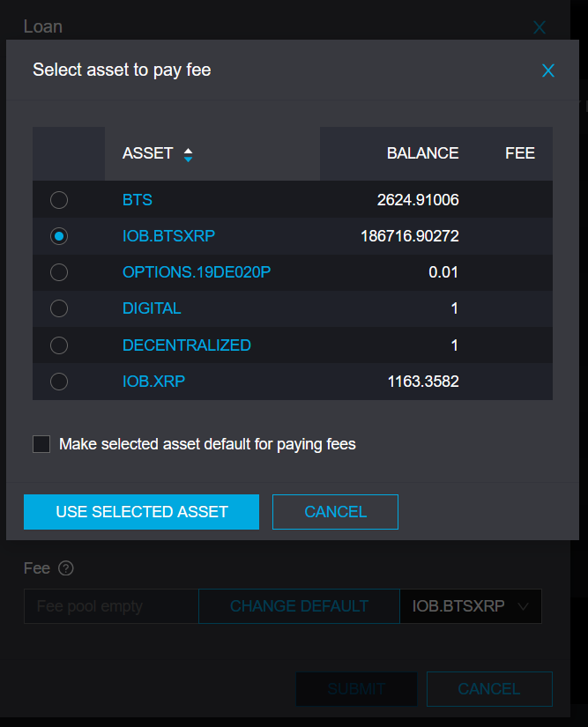The width and height of the screenshot is (588, 727).
Task: Open the IOB.BTSXRP fee asset dropdown
Action: click(470, 606)
